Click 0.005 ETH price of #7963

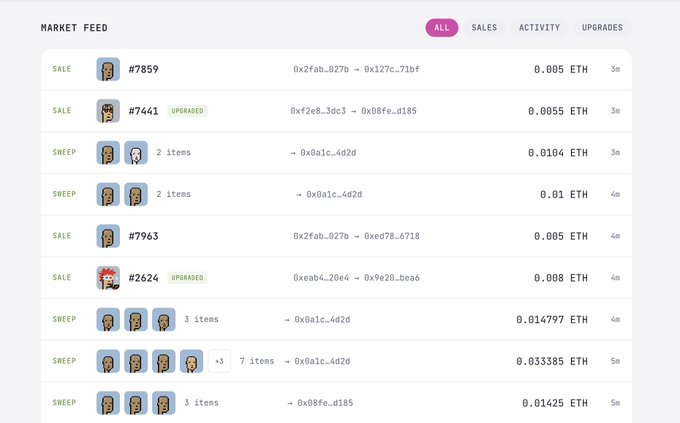(561, 236)
